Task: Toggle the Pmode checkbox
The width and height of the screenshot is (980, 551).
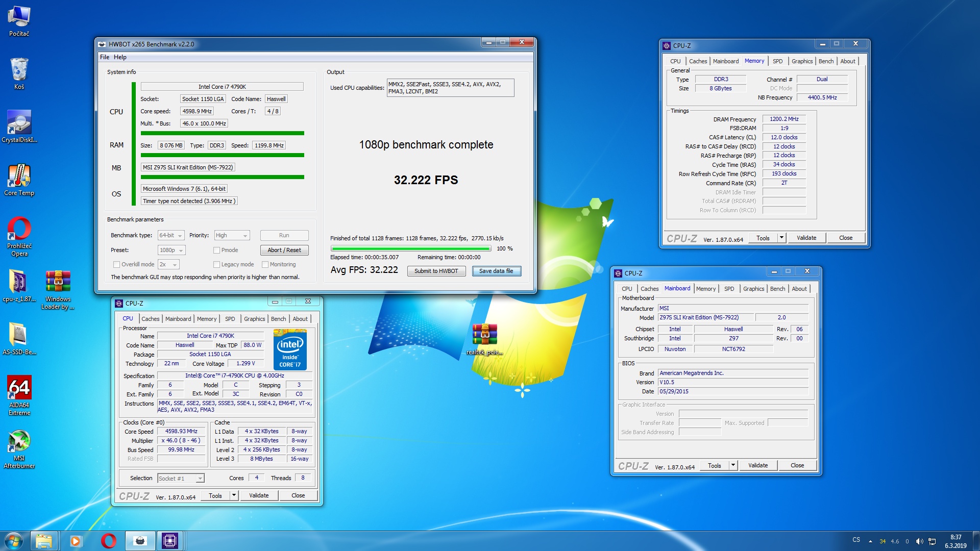Action: 216,250
